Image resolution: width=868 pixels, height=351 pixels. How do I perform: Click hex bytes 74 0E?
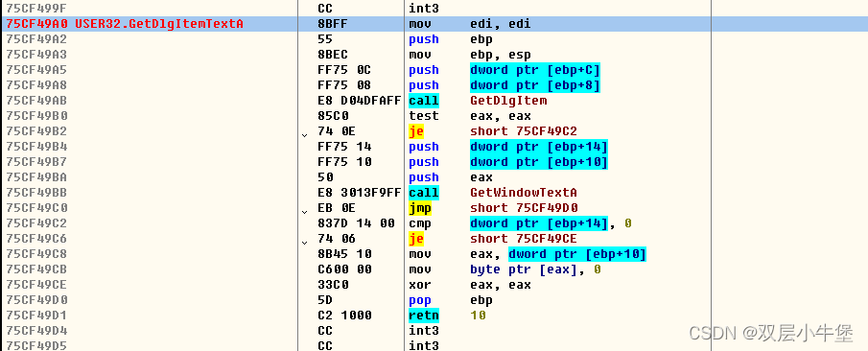[x=337, y=131]
